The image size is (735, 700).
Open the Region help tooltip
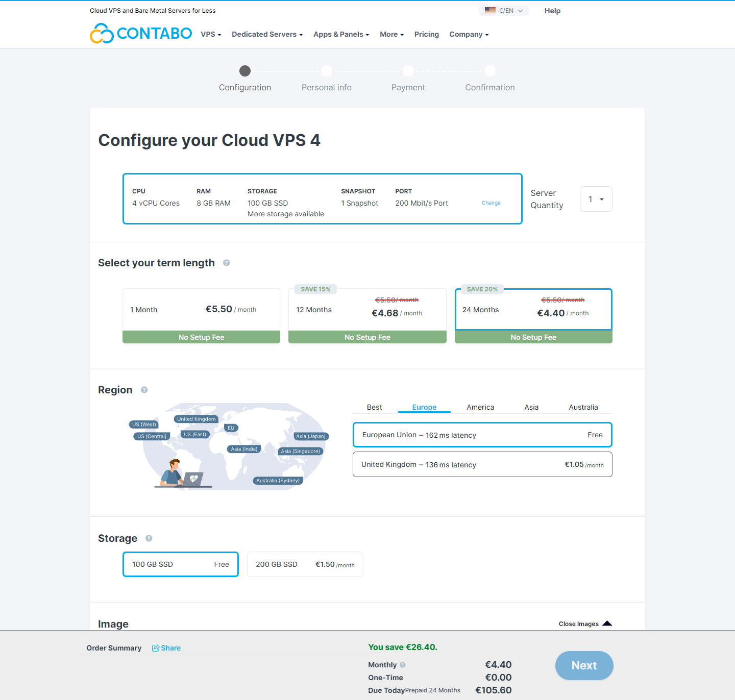[x=144, y=390]
